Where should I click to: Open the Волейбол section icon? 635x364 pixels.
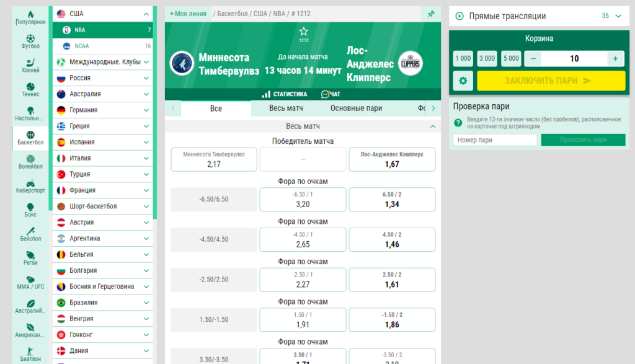pyautogui.click(x=30, y=162)
